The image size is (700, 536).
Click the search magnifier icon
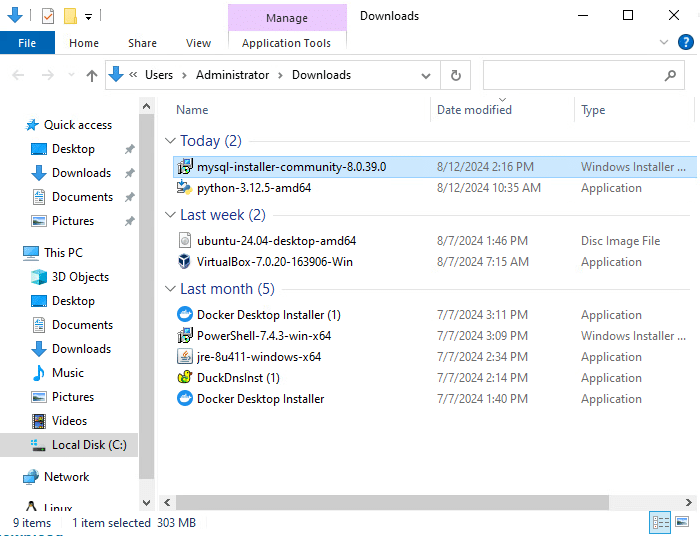pos(670,75)
